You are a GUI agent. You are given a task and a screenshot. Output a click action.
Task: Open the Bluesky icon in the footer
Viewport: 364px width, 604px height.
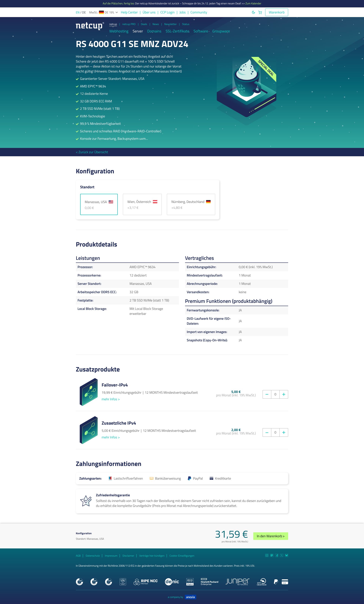[286, 555]
